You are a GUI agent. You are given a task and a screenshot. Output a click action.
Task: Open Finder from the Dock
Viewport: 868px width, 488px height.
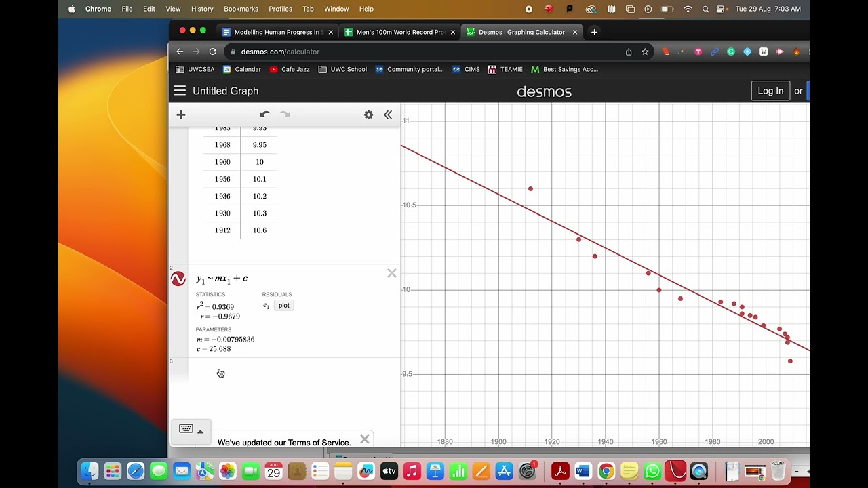(x=90, y=470)
